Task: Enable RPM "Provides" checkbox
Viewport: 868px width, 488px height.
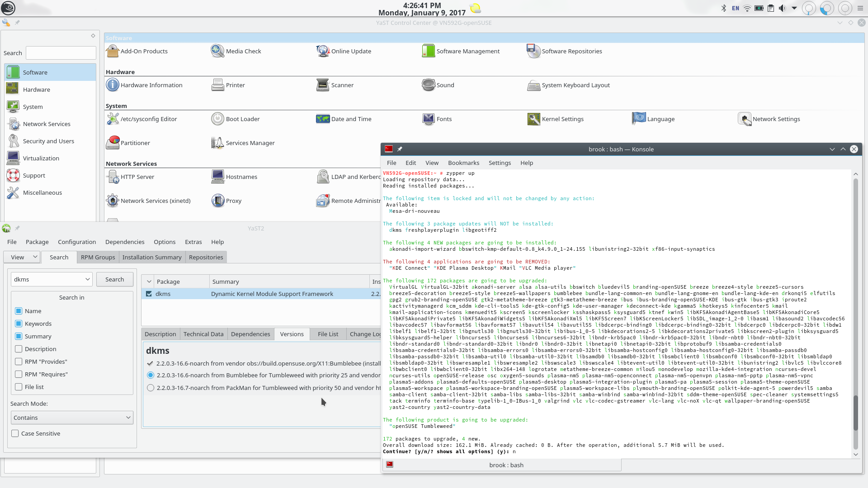Action: coord(19,361)
